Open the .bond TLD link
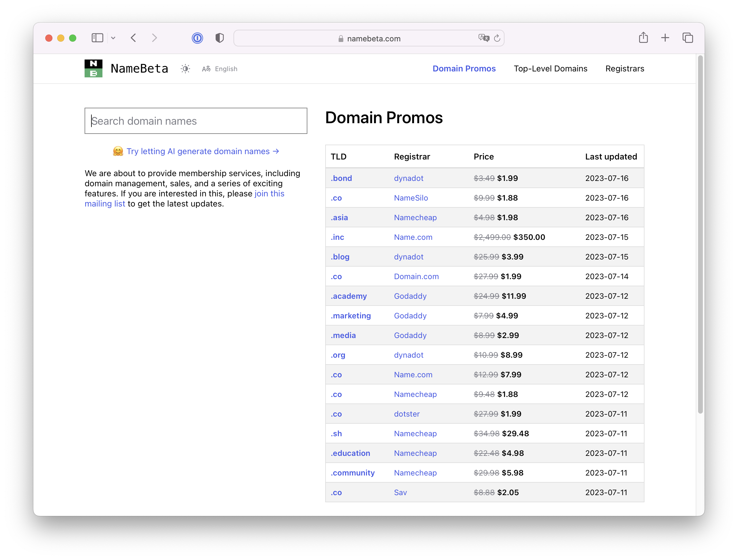This screenshot has height=560, width=738. (x=341, y=178)
